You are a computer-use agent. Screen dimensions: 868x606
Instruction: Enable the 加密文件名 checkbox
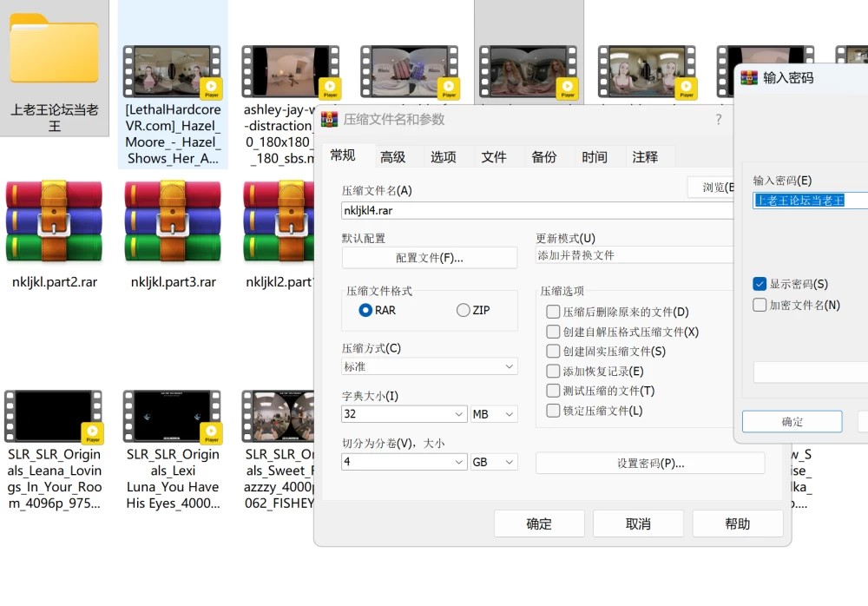[759, 306]
